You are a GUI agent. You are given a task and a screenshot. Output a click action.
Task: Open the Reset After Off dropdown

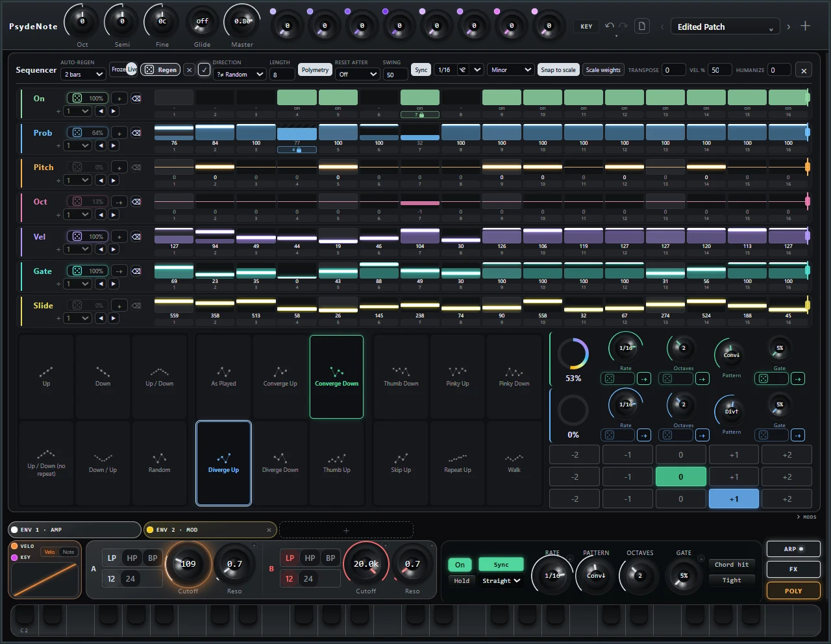click(357, 74)
